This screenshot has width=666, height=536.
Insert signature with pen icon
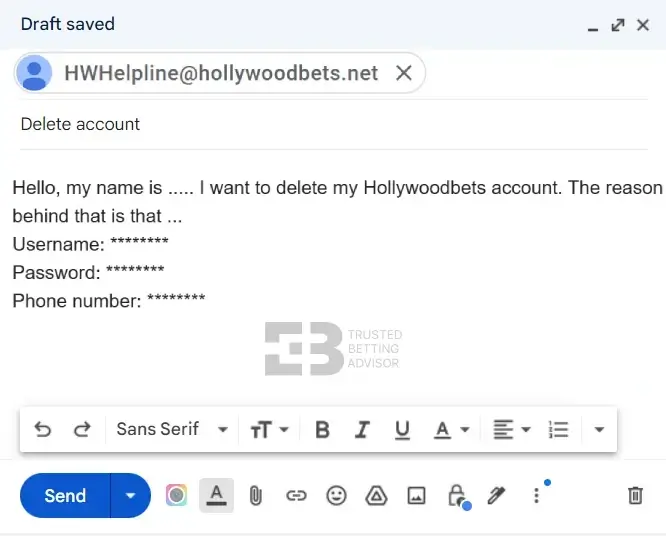496,496
